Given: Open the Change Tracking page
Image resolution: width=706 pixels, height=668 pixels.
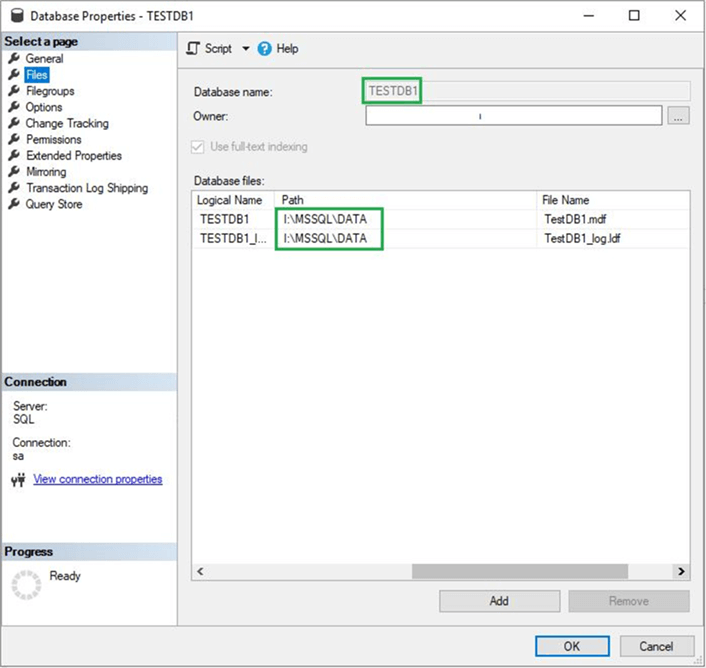Looking at the screenshot, I should [x=67, y=123].
